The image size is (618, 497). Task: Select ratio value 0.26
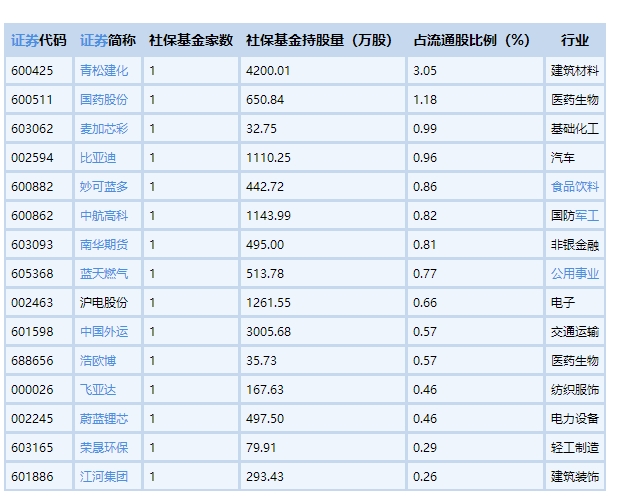tap(425, 477)
